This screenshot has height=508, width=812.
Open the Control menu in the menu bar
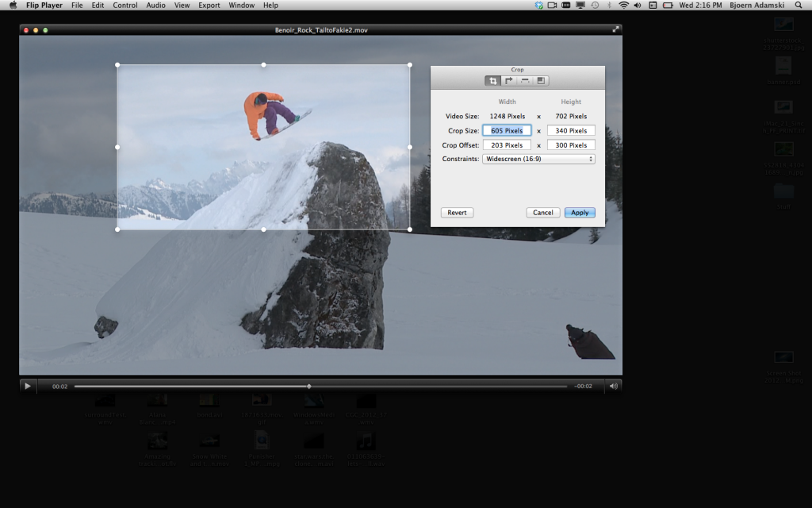click(124, 5)
